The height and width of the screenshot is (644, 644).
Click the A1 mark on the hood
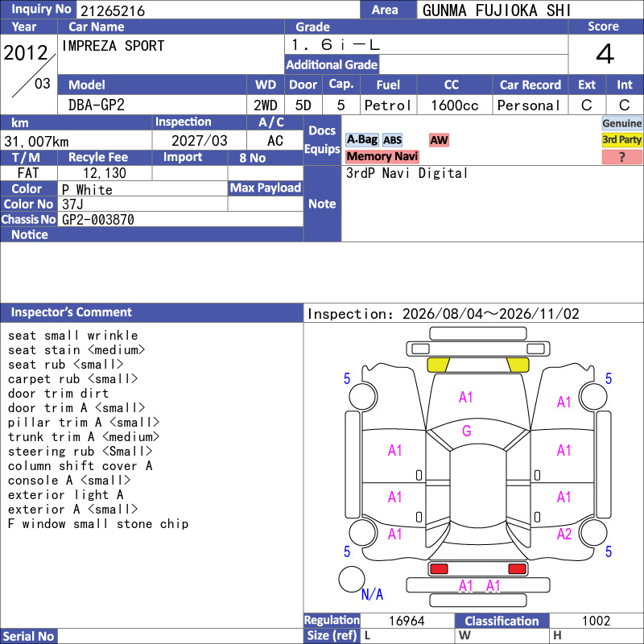click(466, 397)
